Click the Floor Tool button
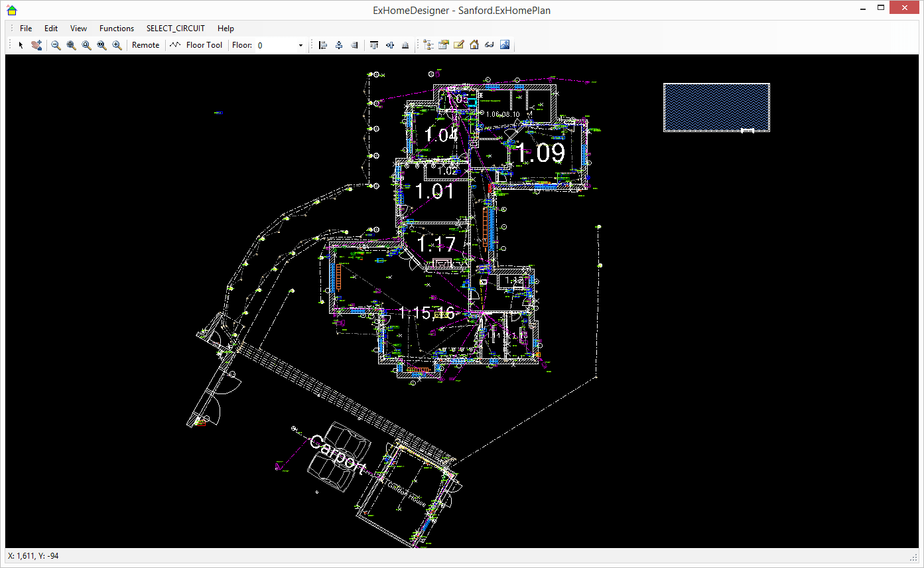 196,45
